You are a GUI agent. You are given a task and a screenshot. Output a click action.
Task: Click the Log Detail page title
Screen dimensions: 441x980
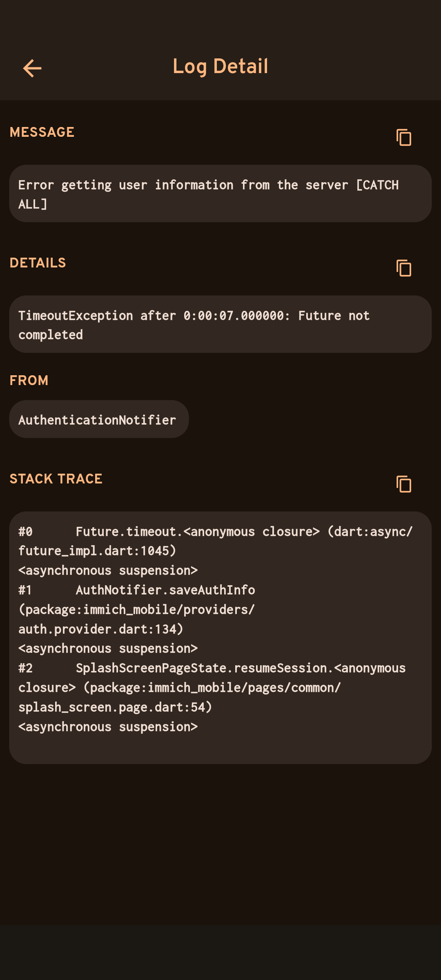point(220,67)
